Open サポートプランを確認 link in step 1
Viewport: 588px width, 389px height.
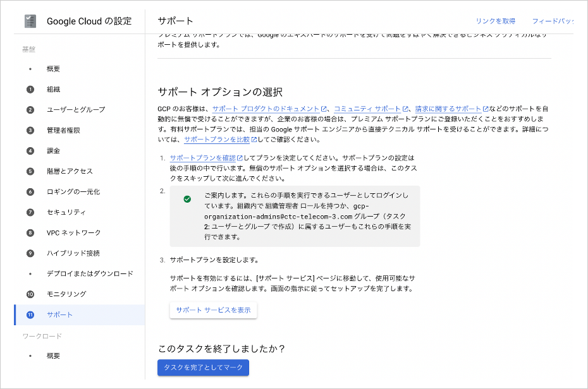coord(203,158)
